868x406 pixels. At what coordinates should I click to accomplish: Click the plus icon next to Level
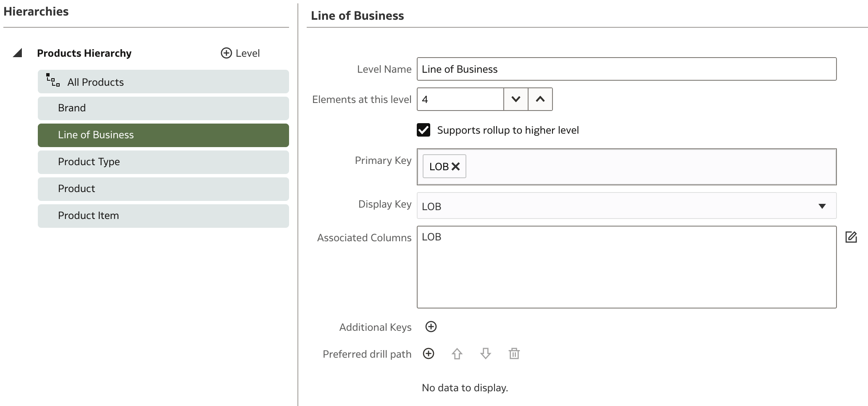pyautogui.click(x=226, y=53)
